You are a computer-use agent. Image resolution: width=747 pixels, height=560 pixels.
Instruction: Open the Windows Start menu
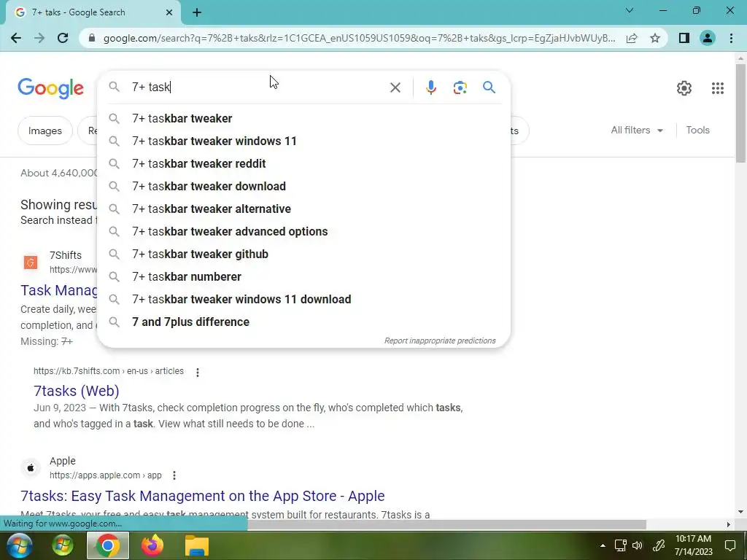(x=19, y=545)
